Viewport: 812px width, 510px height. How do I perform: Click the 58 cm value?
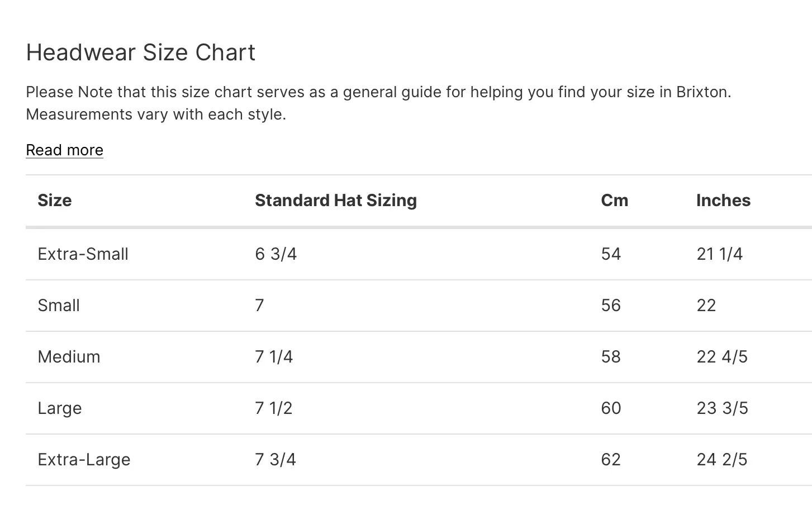coord(611,357)
